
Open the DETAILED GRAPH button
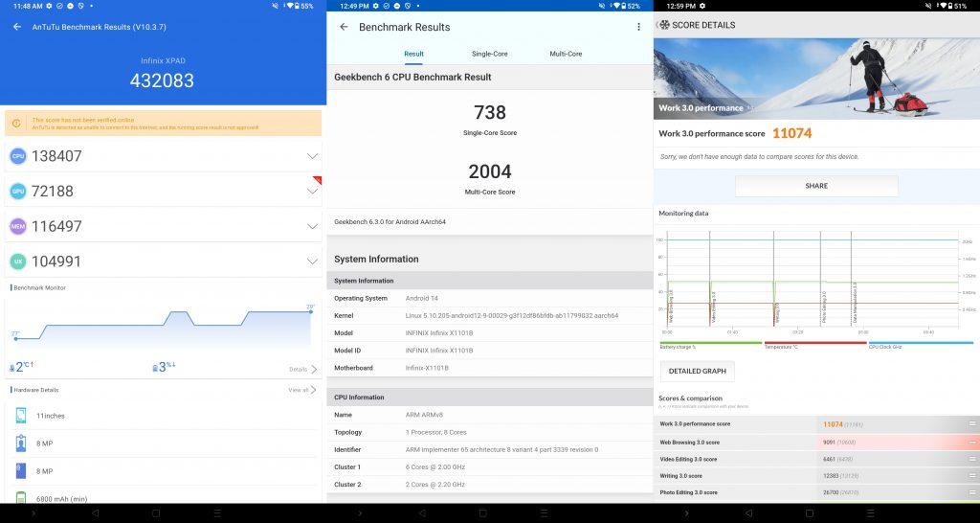(698, 371)
